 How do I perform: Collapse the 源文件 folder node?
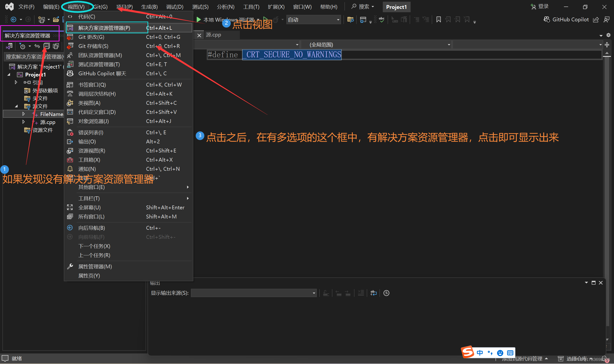[x=17, y=106]
